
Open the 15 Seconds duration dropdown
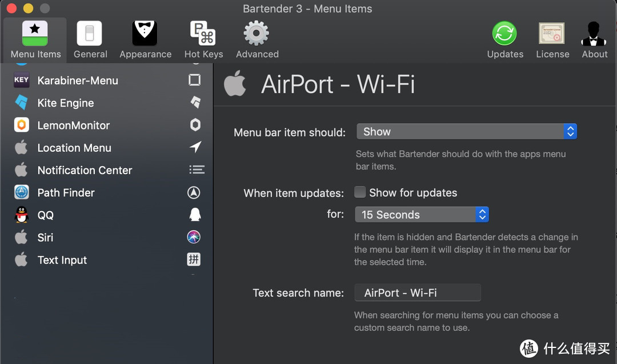422,215
